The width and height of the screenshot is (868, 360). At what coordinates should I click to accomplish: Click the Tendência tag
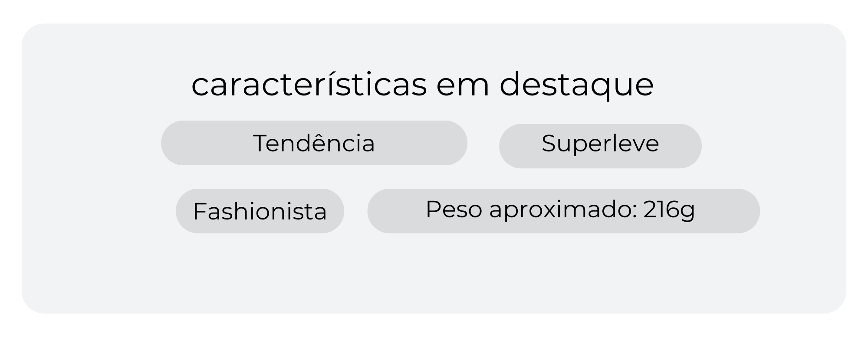(x=314, y=143)
